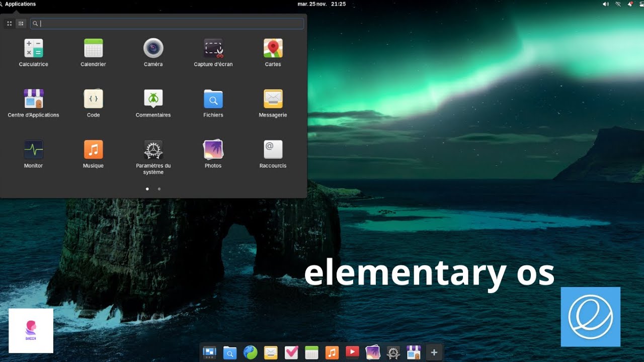Open the sound volume indicator
The height and width of the screenshot is (362, 644).
point(605,4)
